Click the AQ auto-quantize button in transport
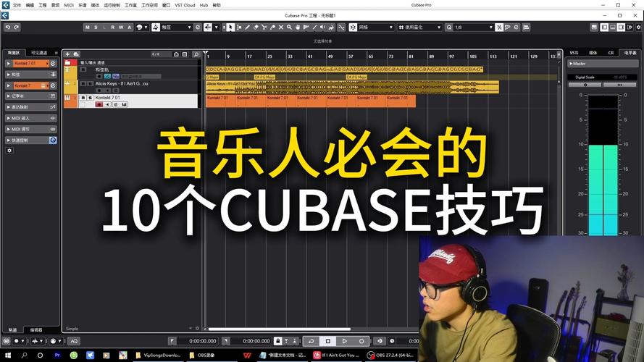The image size is (644, 362). pyautogui.click(x=74, y=341)
